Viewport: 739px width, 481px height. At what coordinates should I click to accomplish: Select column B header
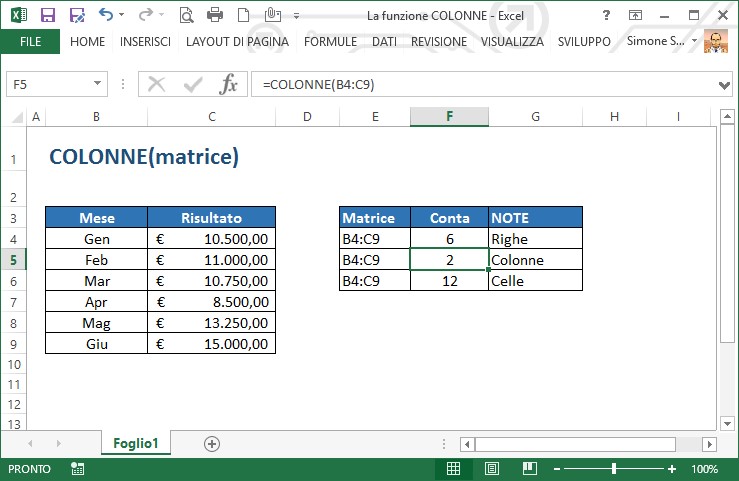point(96,117)
